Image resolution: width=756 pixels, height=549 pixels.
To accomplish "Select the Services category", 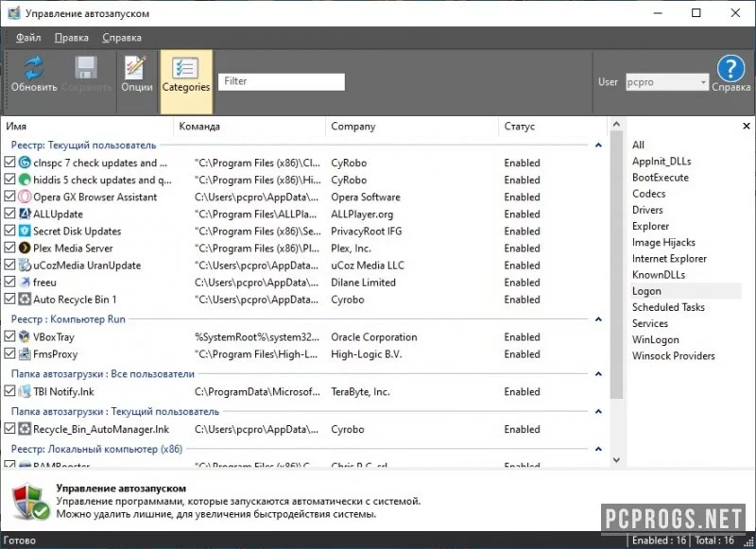I will 650,323.
